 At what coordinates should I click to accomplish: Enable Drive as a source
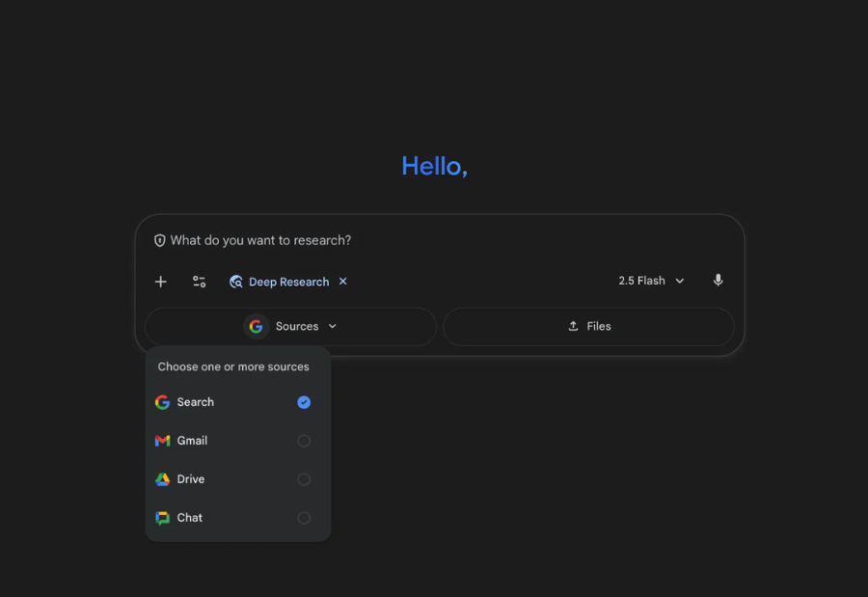pos(304,479)
